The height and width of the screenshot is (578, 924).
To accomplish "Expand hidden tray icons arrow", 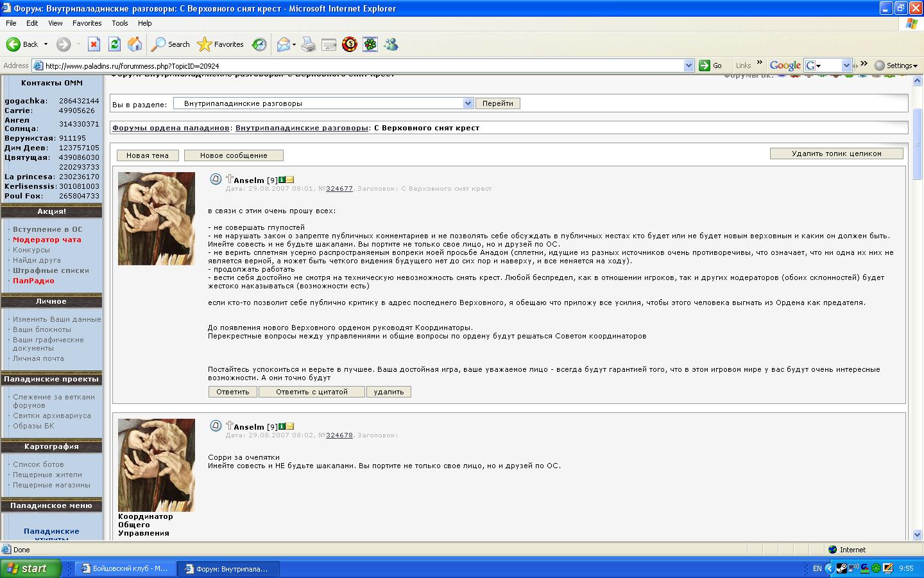I will [x=829, y=568].
